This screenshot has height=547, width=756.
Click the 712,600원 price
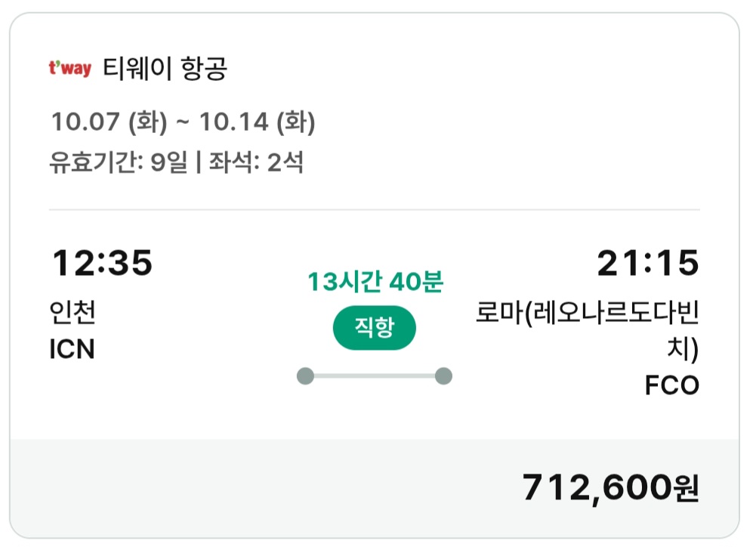(610, 489)
